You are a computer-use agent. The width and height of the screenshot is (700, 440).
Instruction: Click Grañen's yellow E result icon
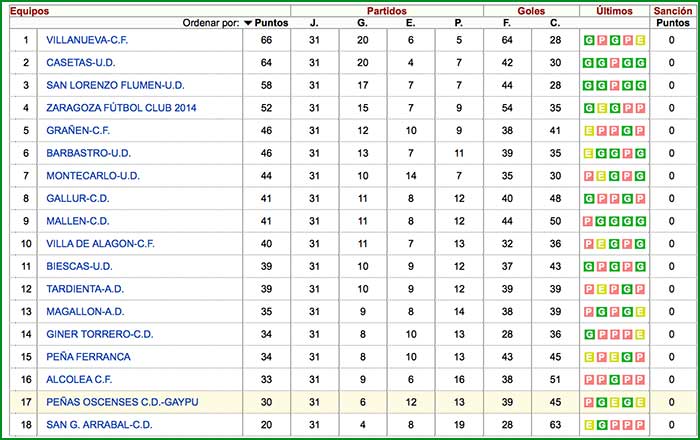tap(589, 130)
